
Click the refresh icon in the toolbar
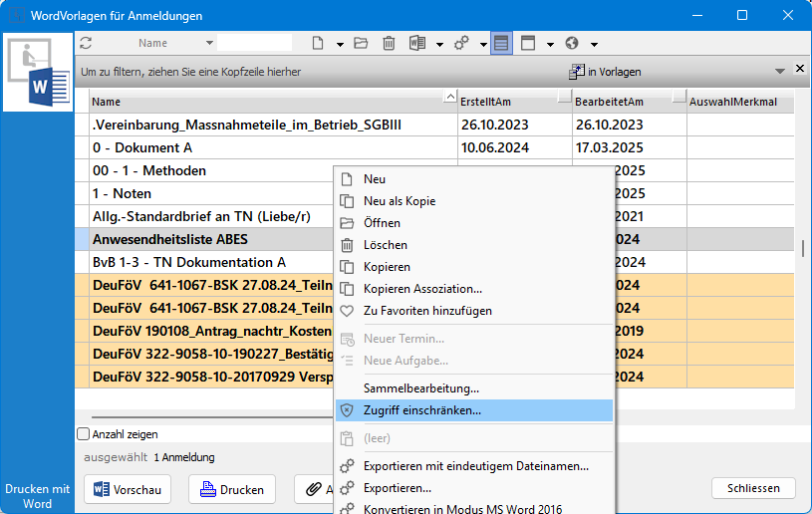86,43
